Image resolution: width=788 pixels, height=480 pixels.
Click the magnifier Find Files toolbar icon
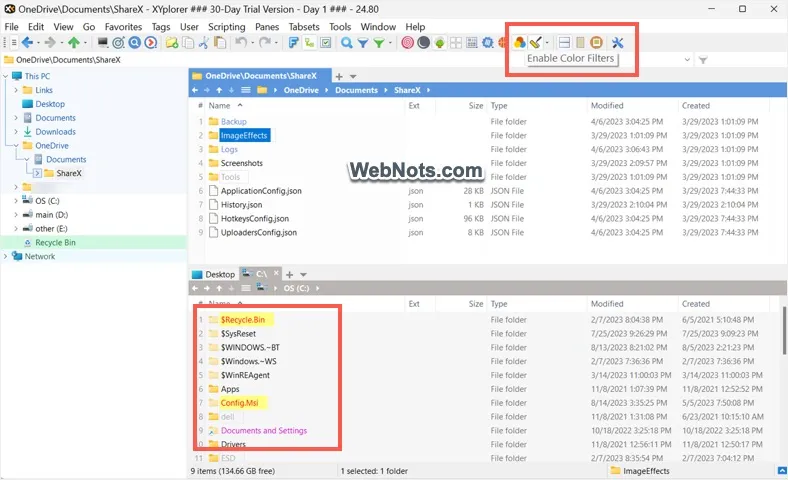347,43
